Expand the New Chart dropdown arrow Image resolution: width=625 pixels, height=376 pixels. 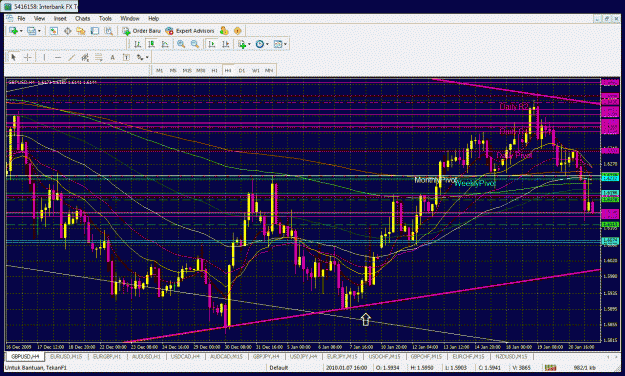tap(21, 31)
